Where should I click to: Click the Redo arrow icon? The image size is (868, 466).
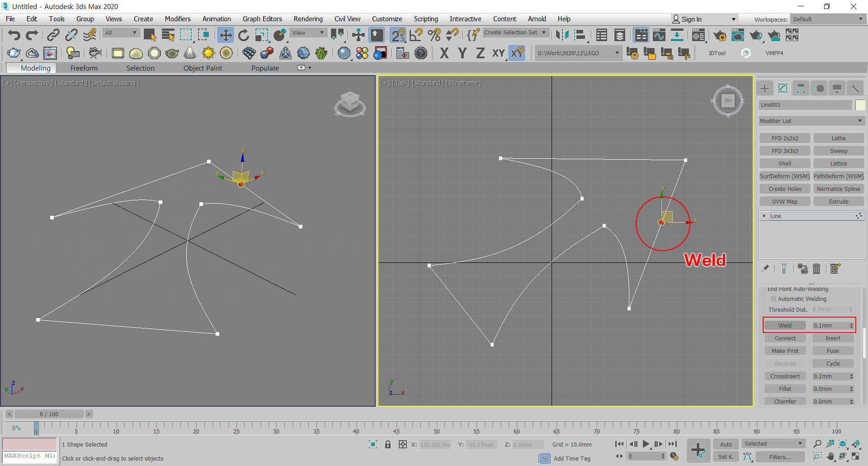tap(32, 35)
